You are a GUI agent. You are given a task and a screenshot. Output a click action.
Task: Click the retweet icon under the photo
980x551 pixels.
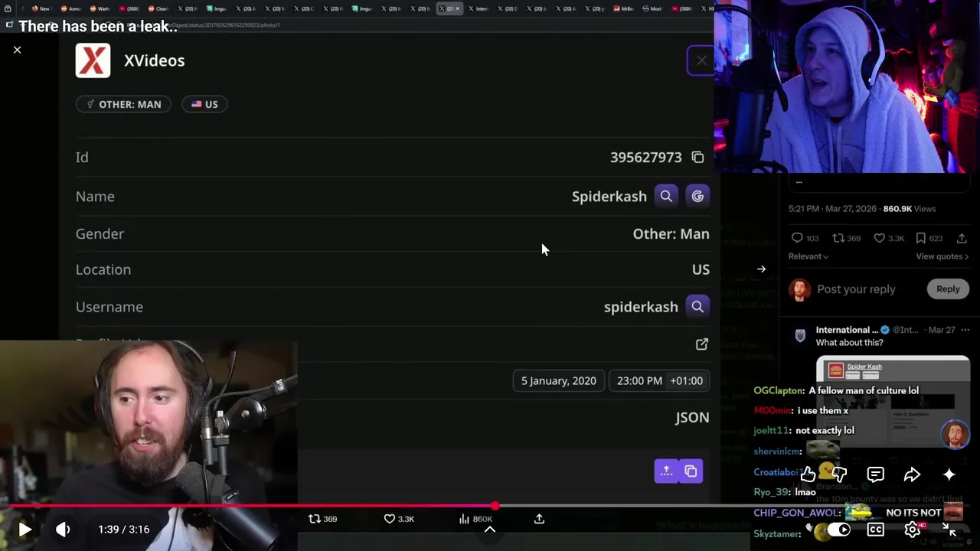tap(314, 519)
